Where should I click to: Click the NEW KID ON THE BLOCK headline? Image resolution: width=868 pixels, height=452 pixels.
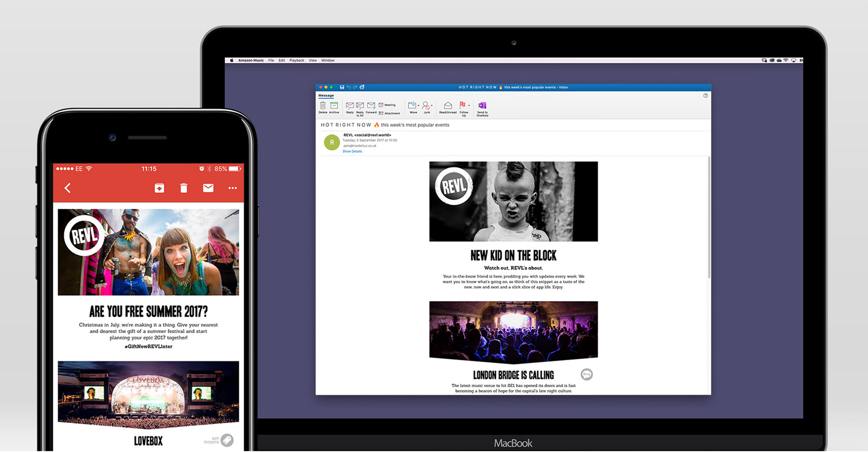[x=514, y=256]
